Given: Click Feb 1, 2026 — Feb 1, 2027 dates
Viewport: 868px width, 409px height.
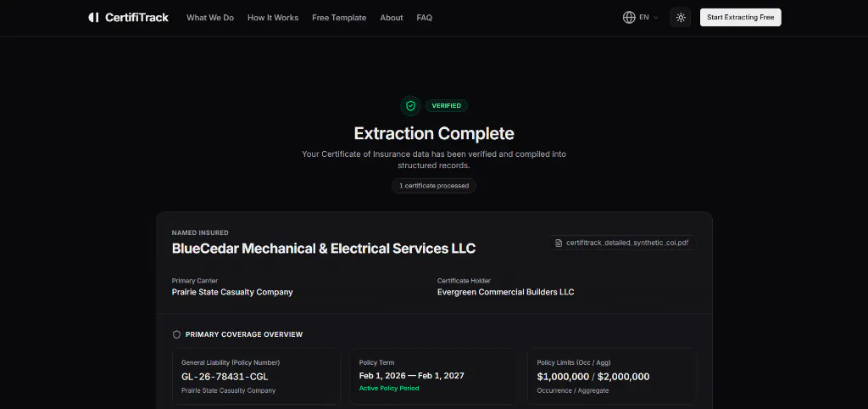Looking at the screenshot, I should (x=412, y=376).
